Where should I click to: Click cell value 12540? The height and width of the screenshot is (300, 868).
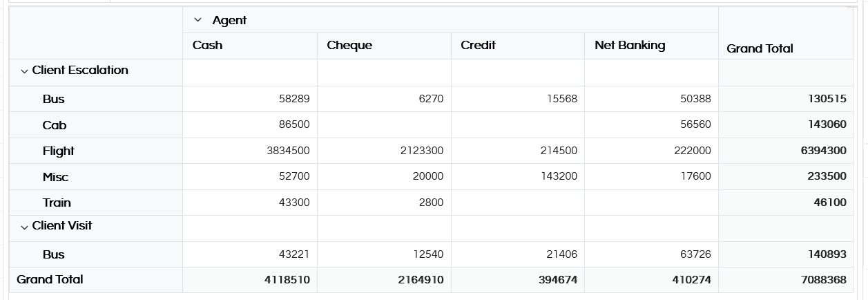428,254
